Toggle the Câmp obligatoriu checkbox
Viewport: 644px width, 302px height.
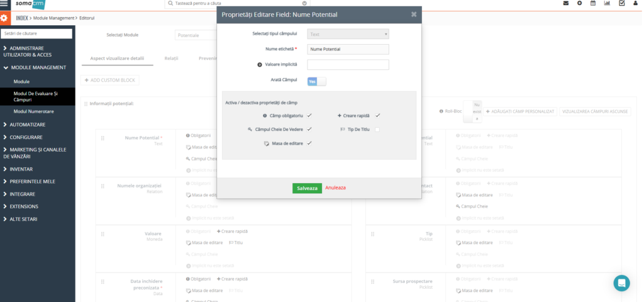309,116
